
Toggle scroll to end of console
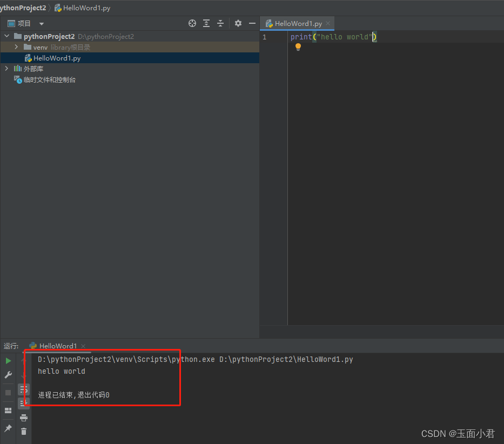coord(24,403)
